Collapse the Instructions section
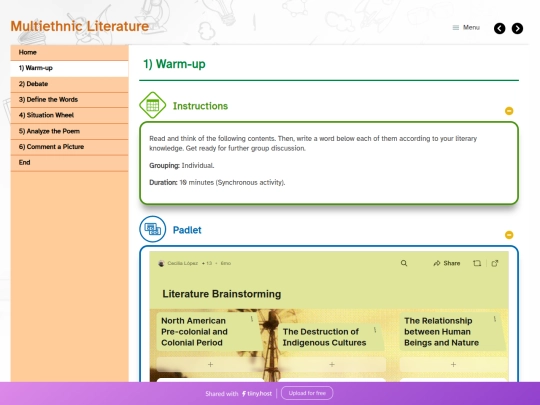This screenshot has height=405, width=540. (x=509, y=111)
